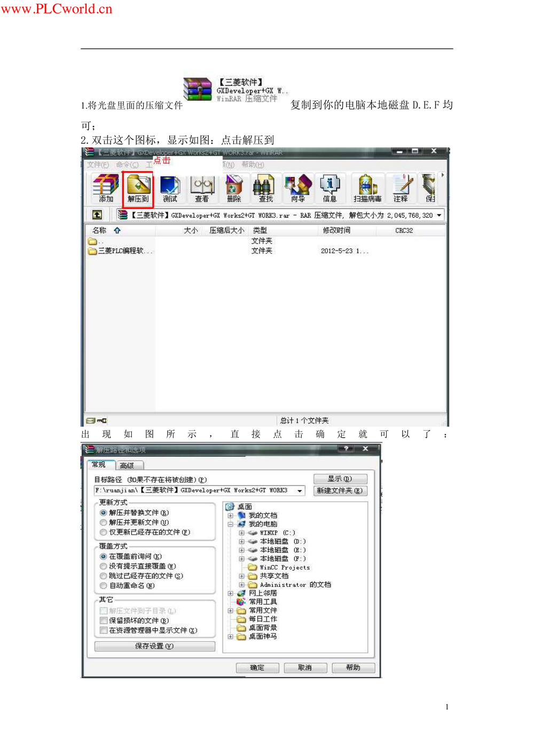Click the Virus Scan (扫描病毒) icon

pos(367,188)
